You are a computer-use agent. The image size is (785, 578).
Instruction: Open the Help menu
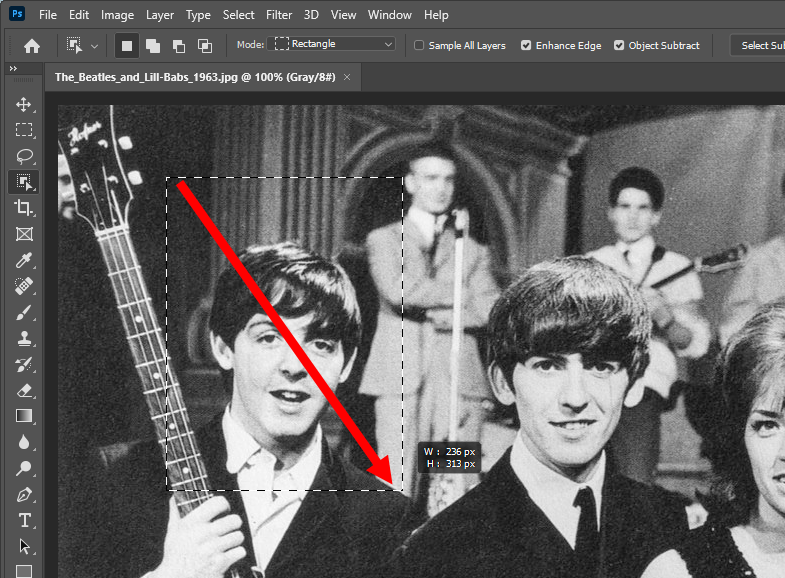(x=436, y=15)
